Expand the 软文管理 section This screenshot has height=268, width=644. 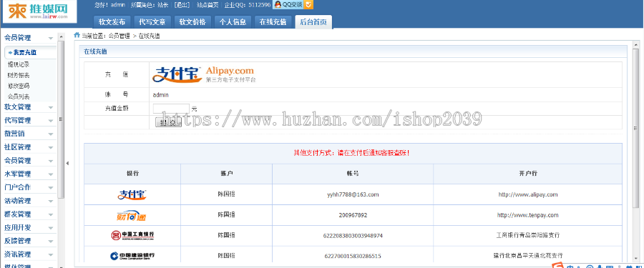(29, 107)
